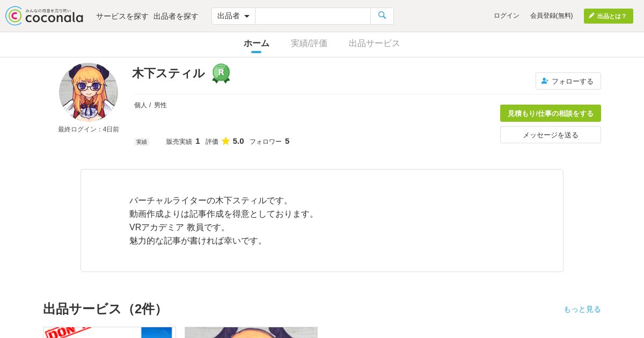Click the 最終ログイン：4日前 text
Image resolution: width=644 pixels, height=338 pixels.
(x=89, y=129)
